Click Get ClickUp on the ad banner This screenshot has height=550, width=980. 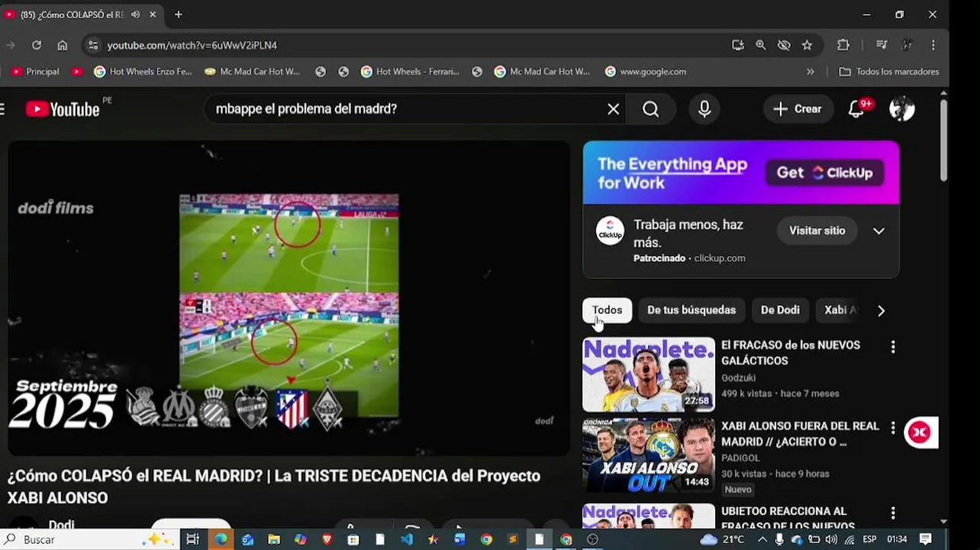click(x=825, y=173)
